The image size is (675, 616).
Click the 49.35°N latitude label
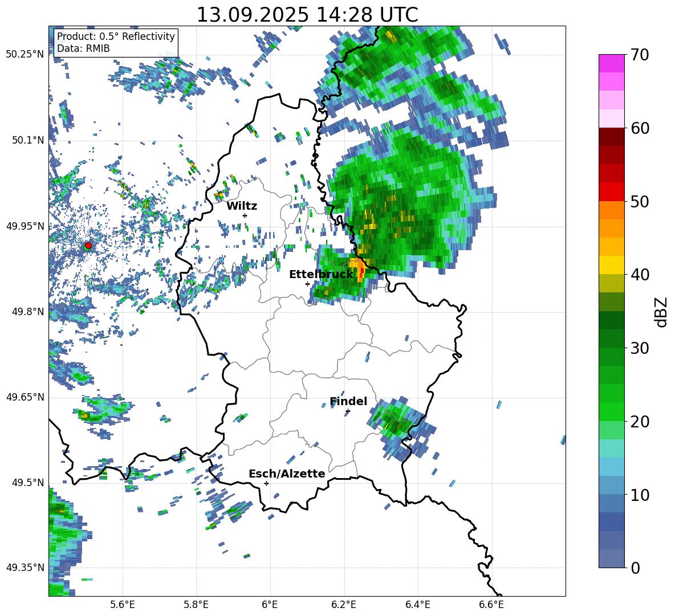click(25, 568)
